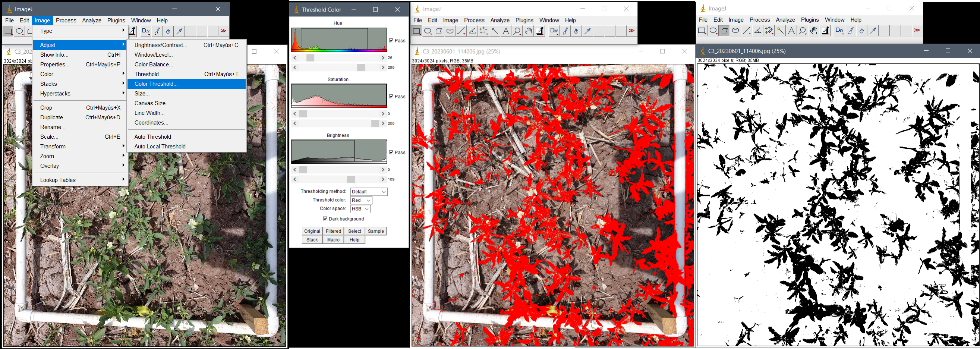Disable the Dark background checkbox
This screenshot has height=349, width=980.
325,219
